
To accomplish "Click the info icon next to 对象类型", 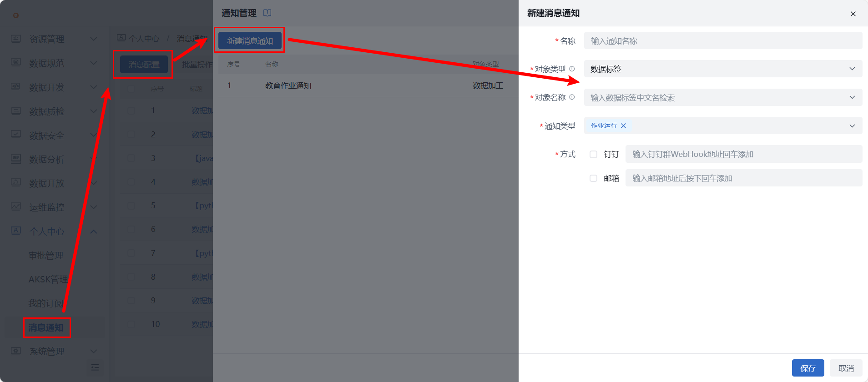I will tap(572, 69).
